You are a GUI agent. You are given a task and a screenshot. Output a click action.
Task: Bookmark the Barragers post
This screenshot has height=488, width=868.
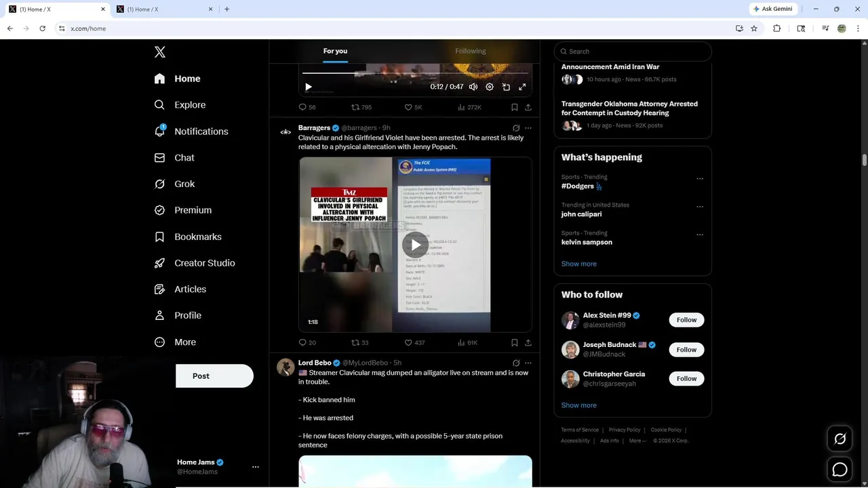point(515,343)
